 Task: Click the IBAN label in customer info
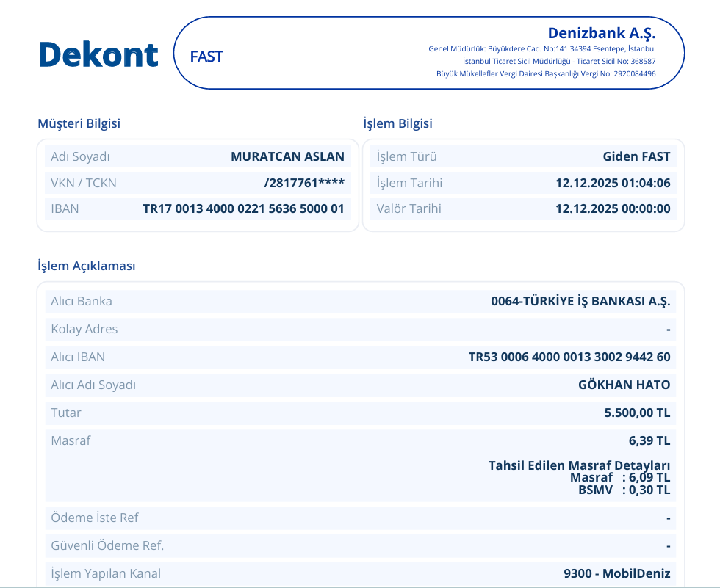tap(65, 208)
